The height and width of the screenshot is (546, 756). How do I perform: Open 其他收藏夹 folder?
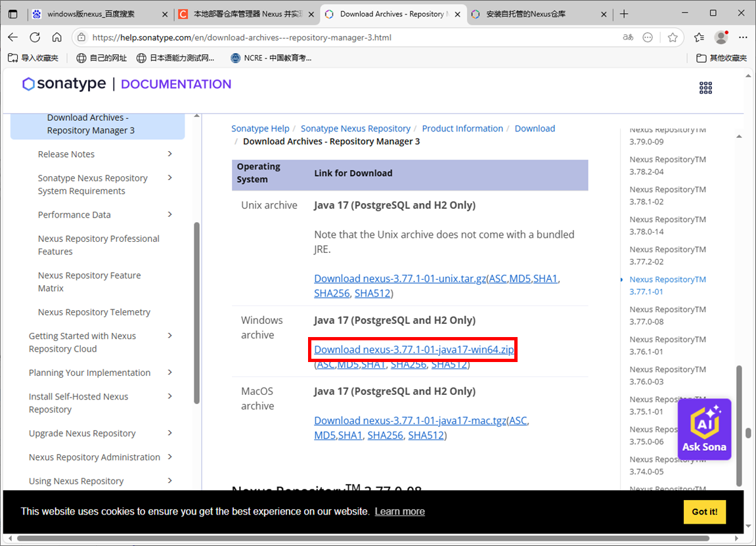tap(721, 58)
